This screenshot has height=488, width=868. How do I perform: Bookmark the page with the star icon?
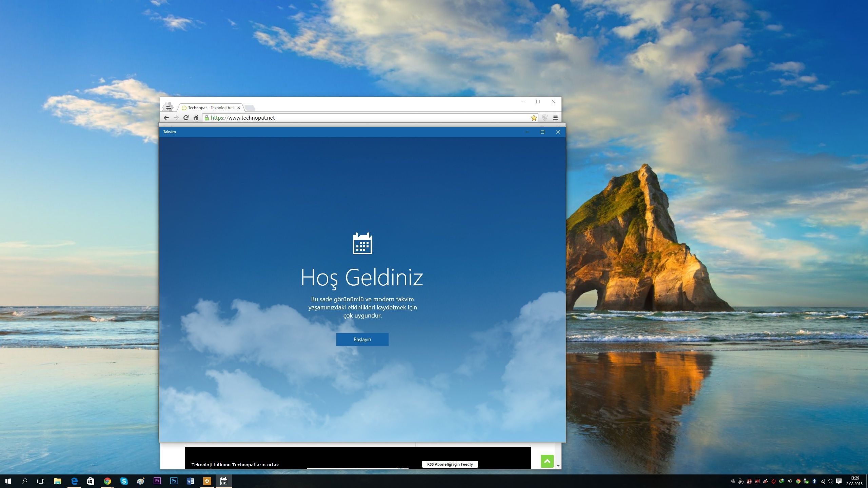click(x=534, y=118)
